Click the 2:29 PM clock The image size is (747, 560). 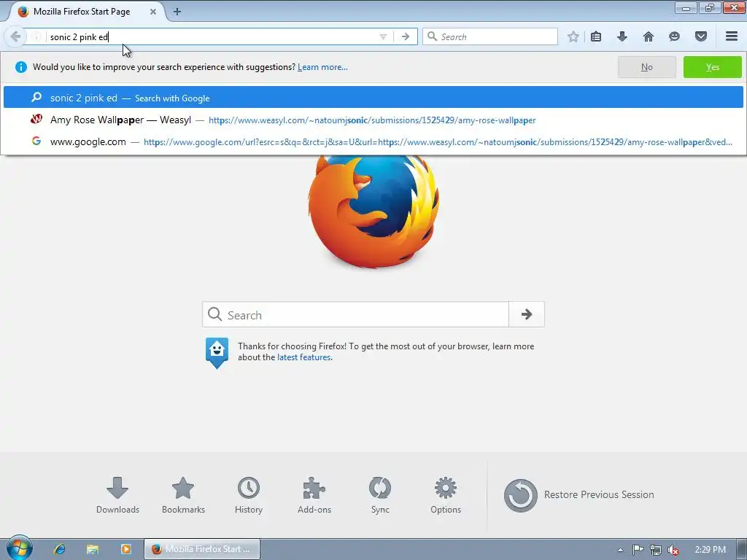[x=711, y=550]
